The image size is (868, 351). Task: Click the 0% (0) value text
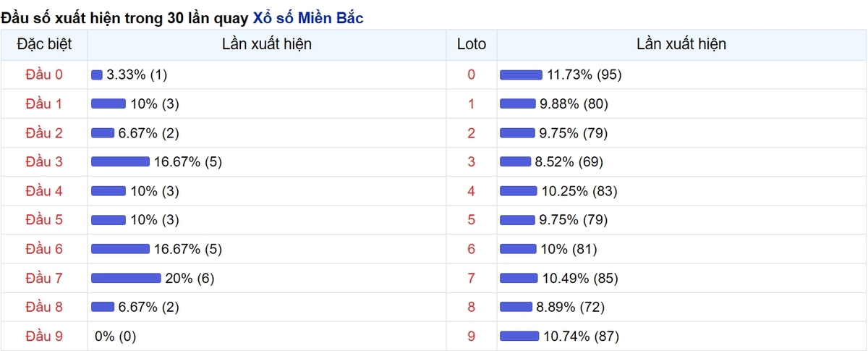pos(116,336)
